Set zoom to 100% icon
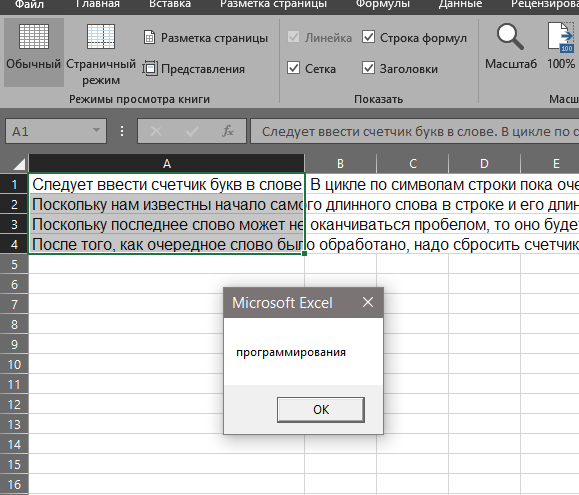 point(561,37)
